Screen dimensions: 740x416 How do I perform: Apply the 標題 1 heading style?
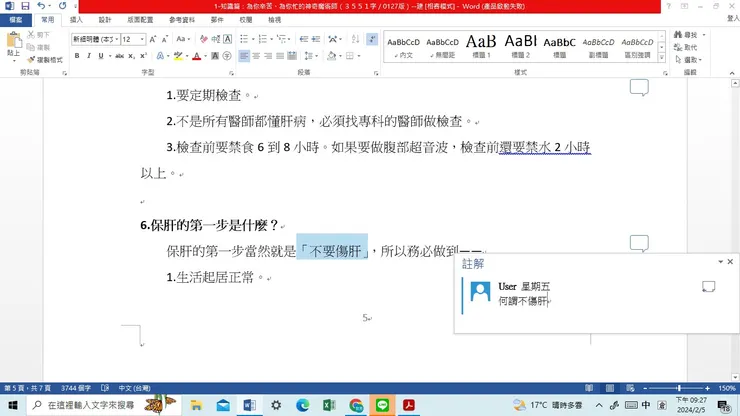pos(481,46)
